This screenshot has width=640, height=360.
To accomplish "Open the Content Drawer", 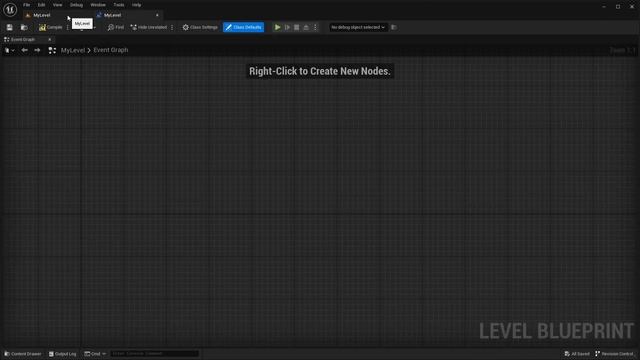I will click(23, 354).
